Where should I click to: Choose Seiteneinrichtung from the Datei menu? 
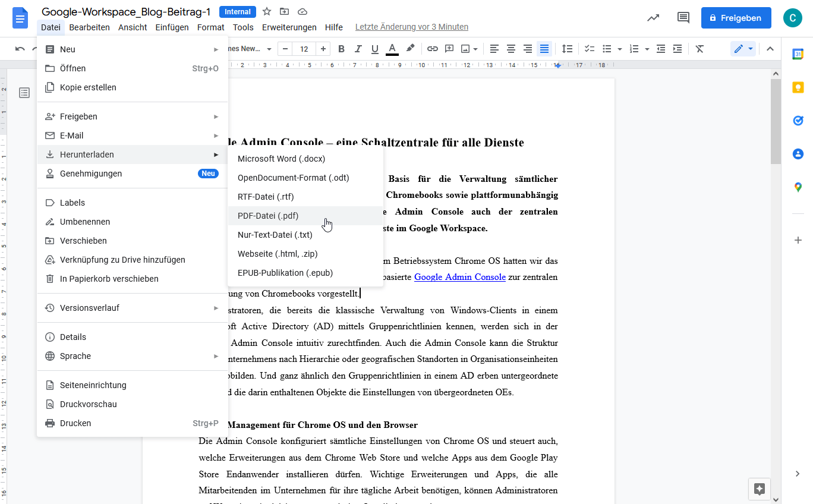click(x=93, y=385)
